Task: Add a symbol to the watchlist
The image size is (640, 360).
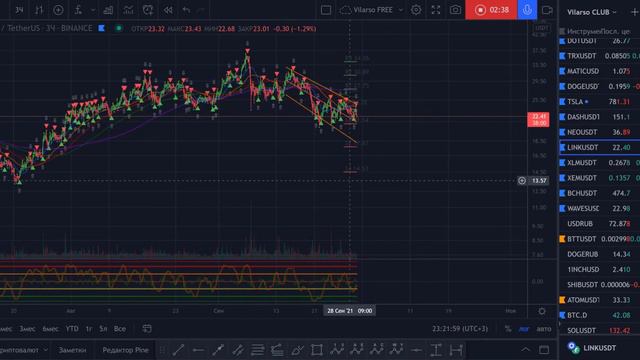Action: point(635,12)
